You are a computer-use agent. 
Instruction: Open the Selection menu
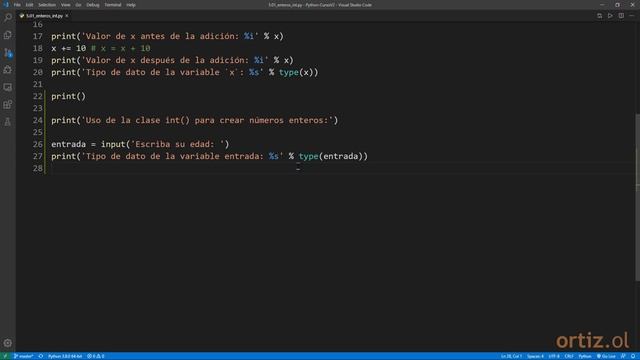pos(47,5)
